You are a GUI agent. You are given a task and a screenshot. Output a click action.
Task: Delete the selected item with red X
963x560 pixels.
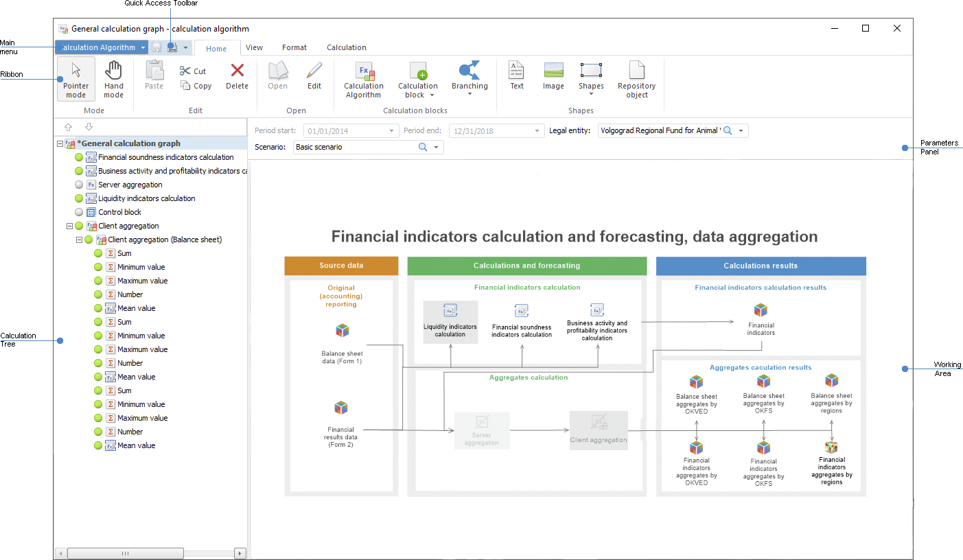pyautogui.click(x=237, y=75)
